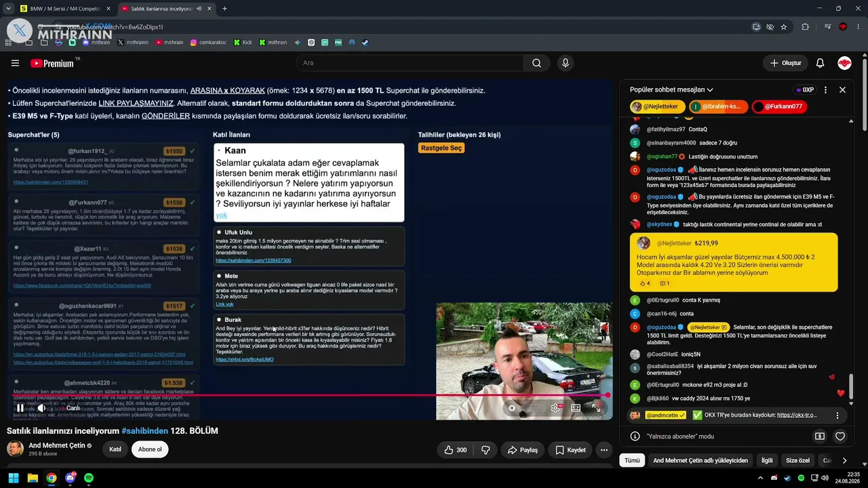Open the Steam bookmark icon

pos(365,42)
